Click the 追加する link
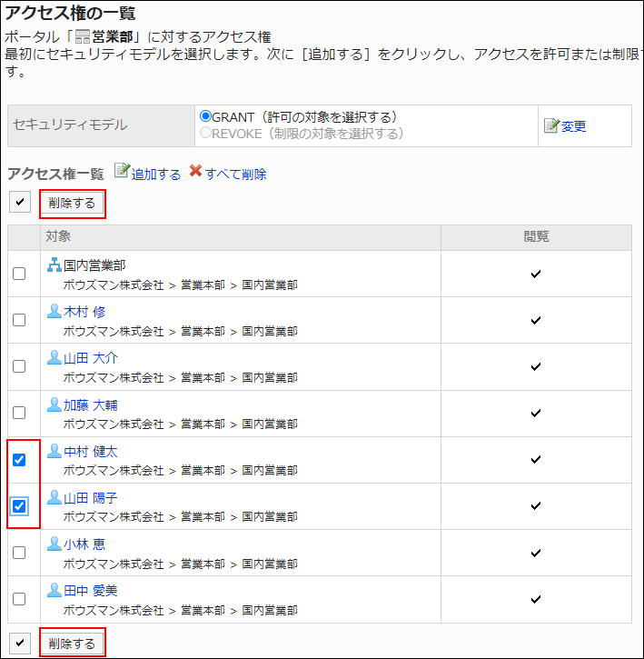 (x=156, y=174)
